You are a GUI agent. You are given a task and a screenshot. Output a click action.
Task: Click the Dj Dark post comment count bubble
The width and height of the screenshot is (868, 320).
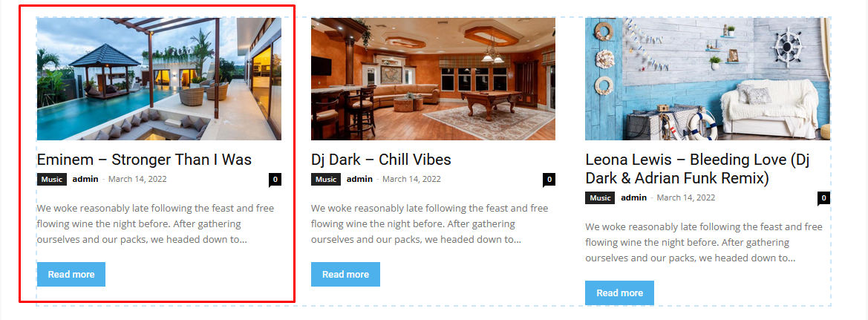(x=549, y=180)
